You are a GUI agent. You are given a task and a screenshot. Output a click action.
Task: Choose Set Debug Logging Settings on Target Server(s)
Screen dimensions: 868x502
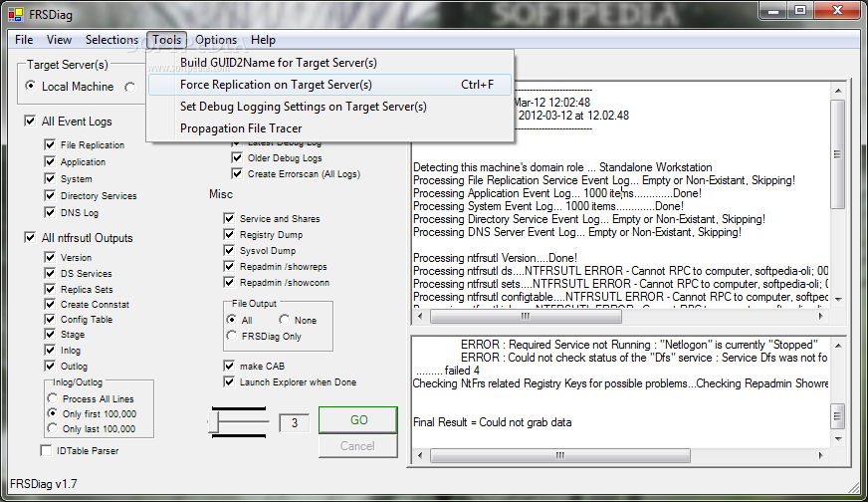click(329, 107)
